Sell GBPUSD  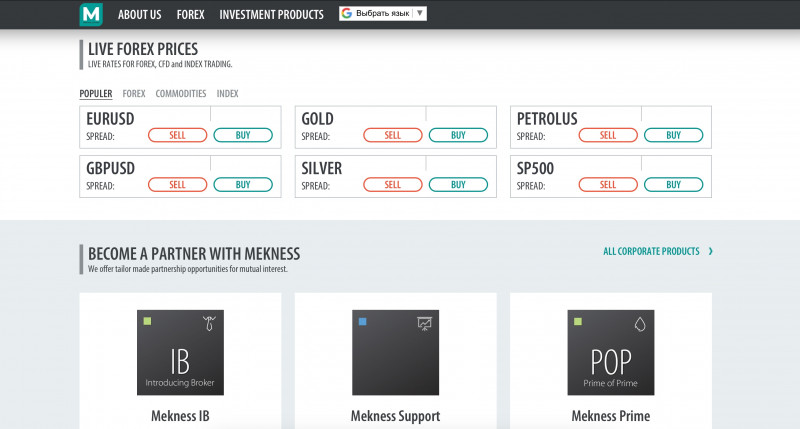[178, 185]
